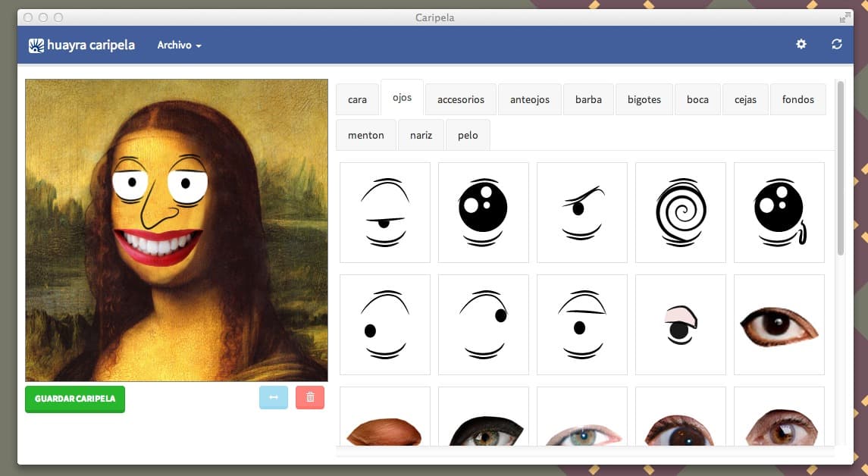Open the boca tab
The image size is (868, 476).
tap(697, 99)
